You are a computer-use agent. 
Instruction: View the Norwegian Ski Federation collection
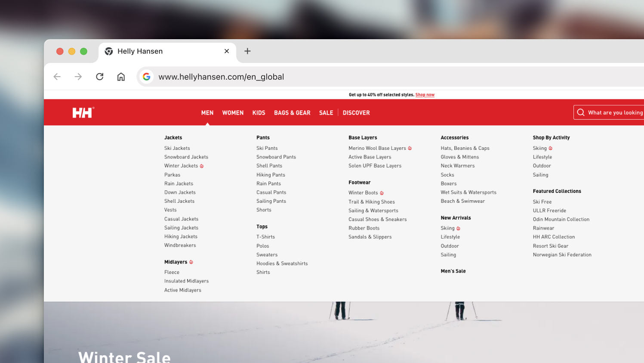click(x=562, y=254)
